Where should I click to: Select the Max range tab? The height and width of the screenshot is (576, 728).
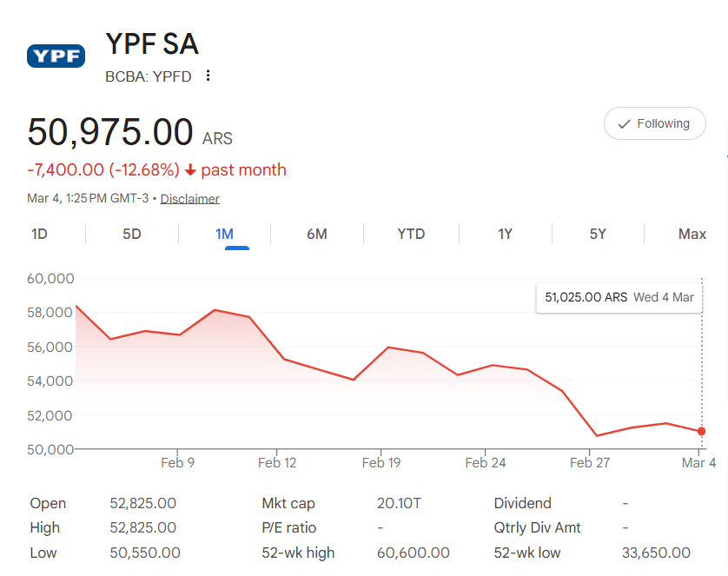[x=692, y=234]
